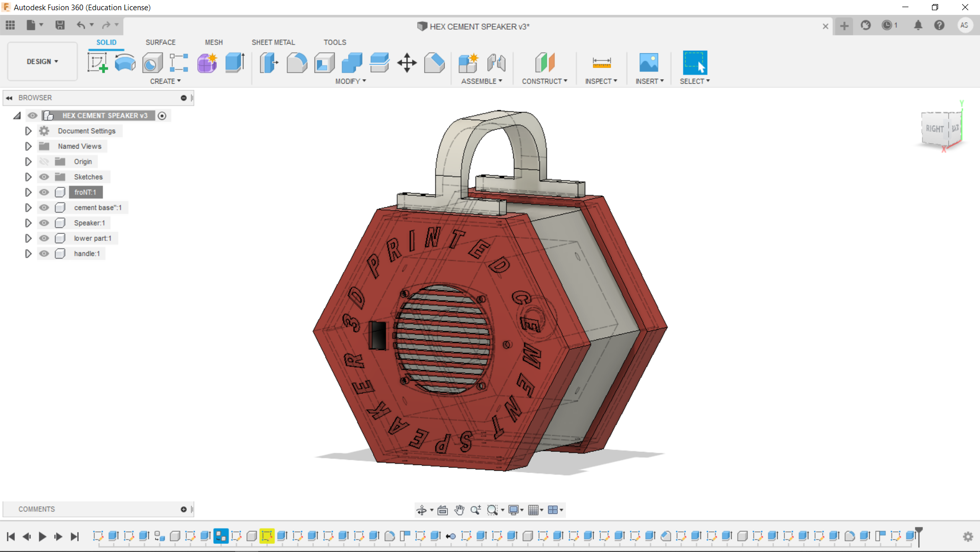
Task: Select the New Component tool
Action: [x=468, y=63]
